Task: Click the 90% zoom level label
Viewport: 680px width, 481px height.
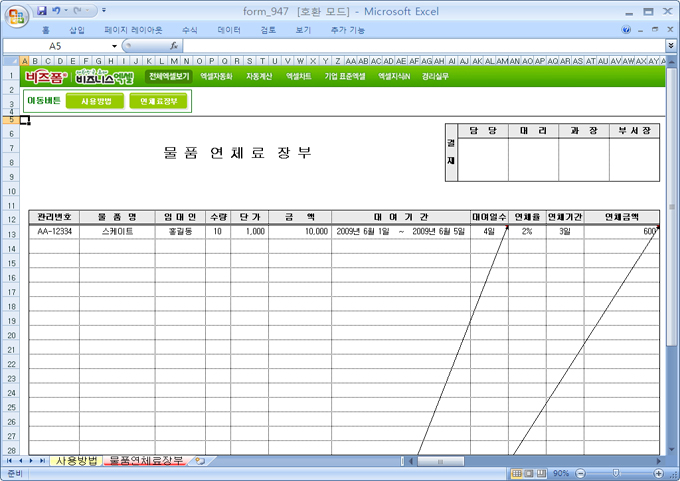Action: pyautogui.click(x=561, y=473)
